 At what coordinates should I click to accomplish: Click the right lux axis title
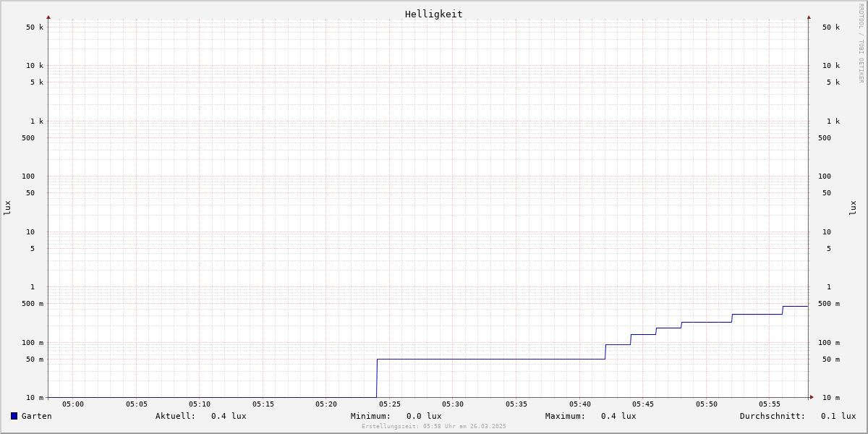(x=853, y=208)
